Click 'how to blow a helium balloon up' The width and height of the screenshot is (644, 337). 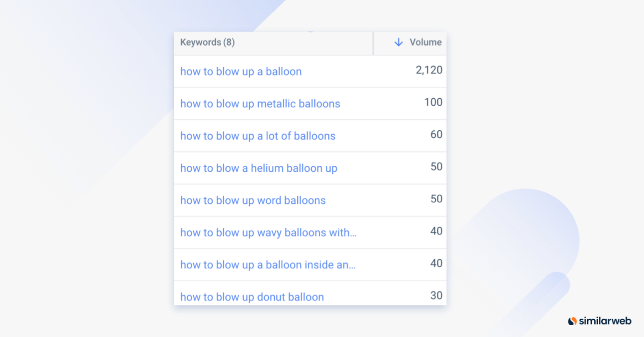[259, 168]
